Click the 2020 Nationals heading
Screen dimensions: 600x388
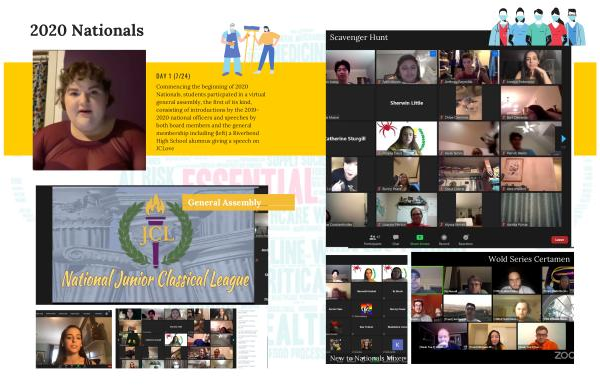(87, 30)
